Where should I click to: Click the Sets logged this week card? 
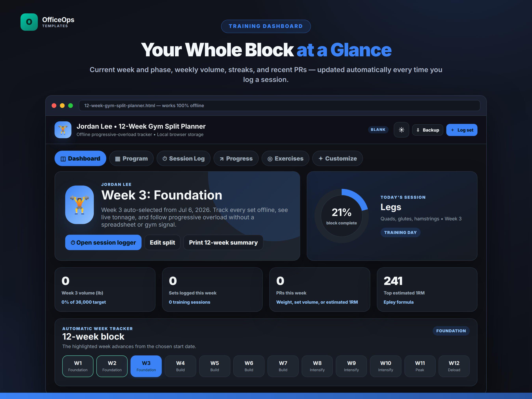coord(212,290)
